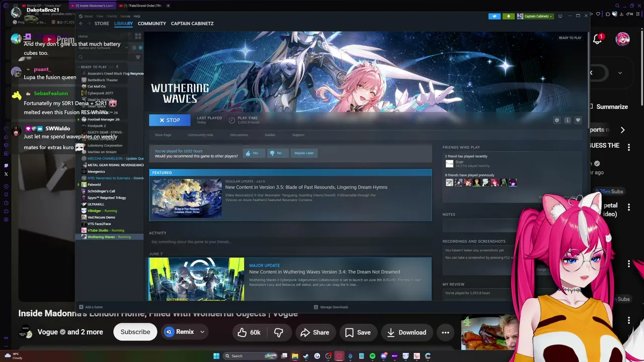Open the Version 3.4 major update thumbnail

click(x=197, y=279)
